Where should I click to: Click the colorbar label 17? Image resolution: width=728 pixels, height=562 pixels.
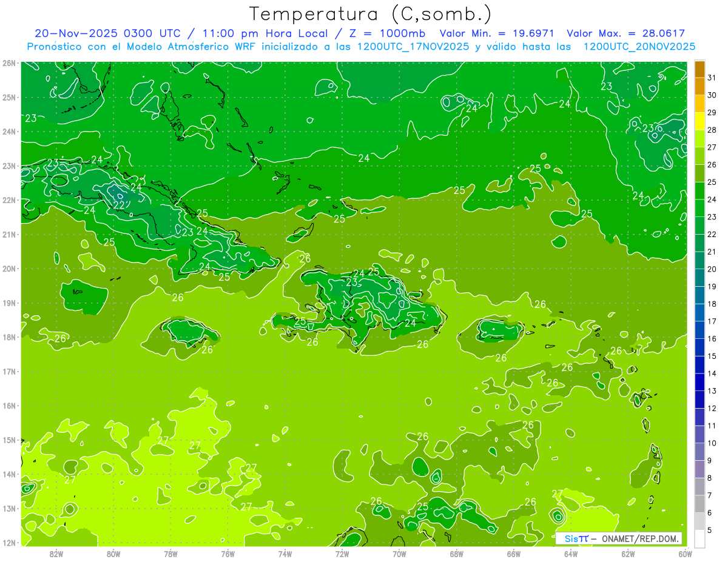[712, 321]
